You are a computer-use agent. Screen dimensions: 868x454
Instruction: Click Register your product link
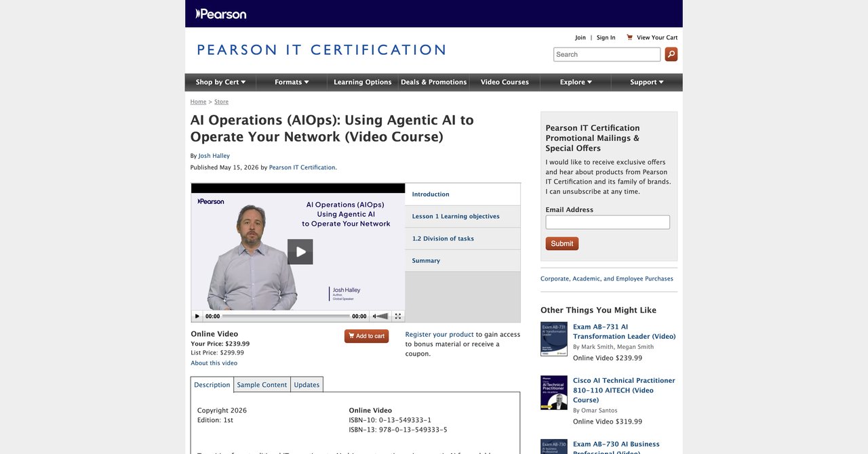(439, 334)
